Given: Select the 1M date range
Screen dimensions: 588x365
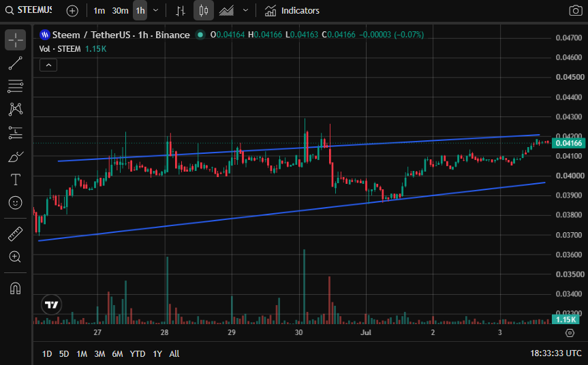Looking at the screenshot, I should coord(82,353).
